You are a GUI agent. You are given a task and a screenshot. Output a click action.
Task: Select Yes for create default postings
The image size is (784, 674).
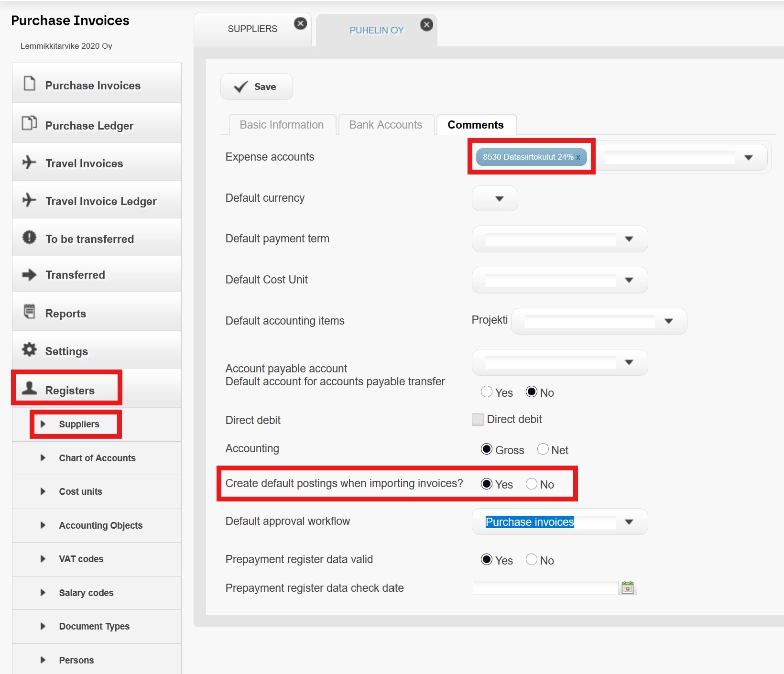[487, 484]
